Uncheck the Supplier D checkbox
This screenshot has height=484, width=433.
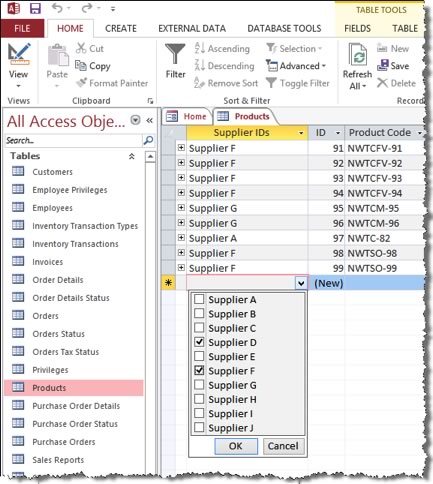click(x=199, y=342)
